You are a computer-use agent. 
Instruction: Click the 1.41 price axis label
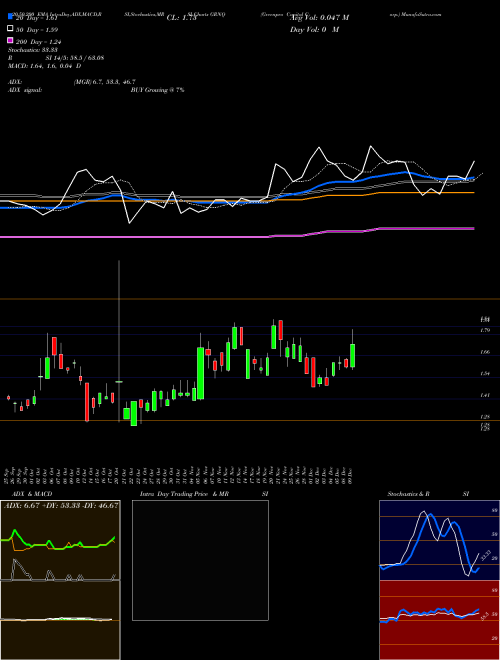(x=485, y=395)
